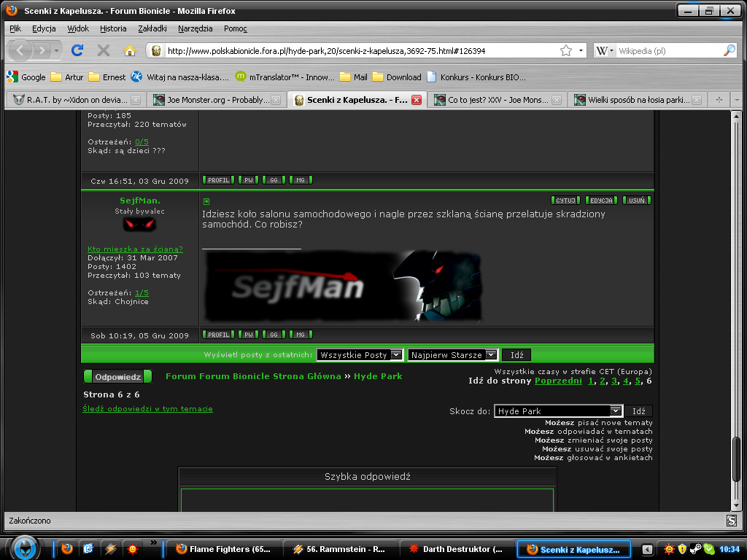Image resolution: width=747 pixels, height=560 pixels.
Task: Open the Historia menu
Action: tap(113, 28)
